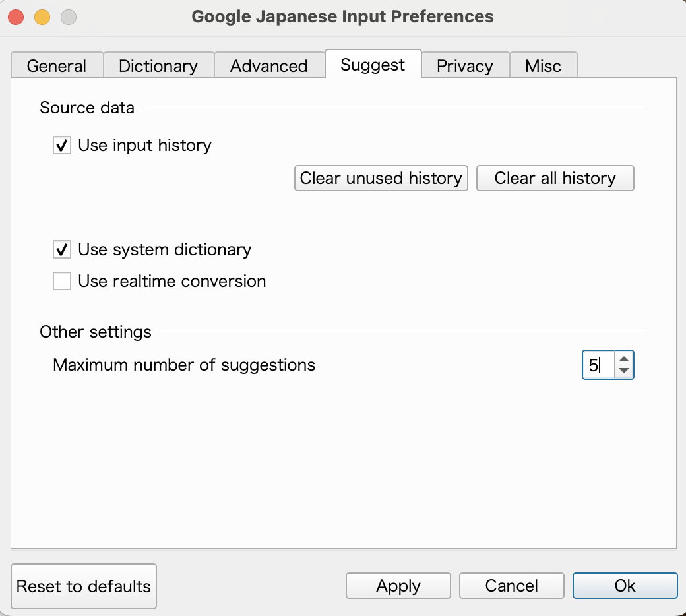Cancel the preferences dialog
Screen dimensions: 686x616
(x=512, y=586)
